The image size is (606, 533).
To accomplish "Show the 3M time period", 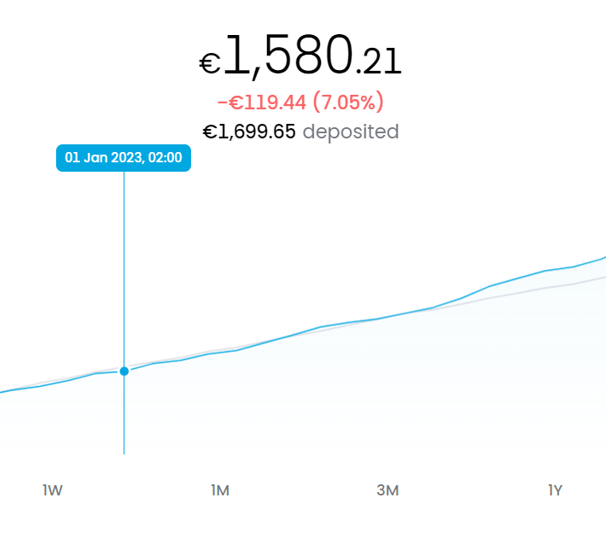I will click(388, 490).
